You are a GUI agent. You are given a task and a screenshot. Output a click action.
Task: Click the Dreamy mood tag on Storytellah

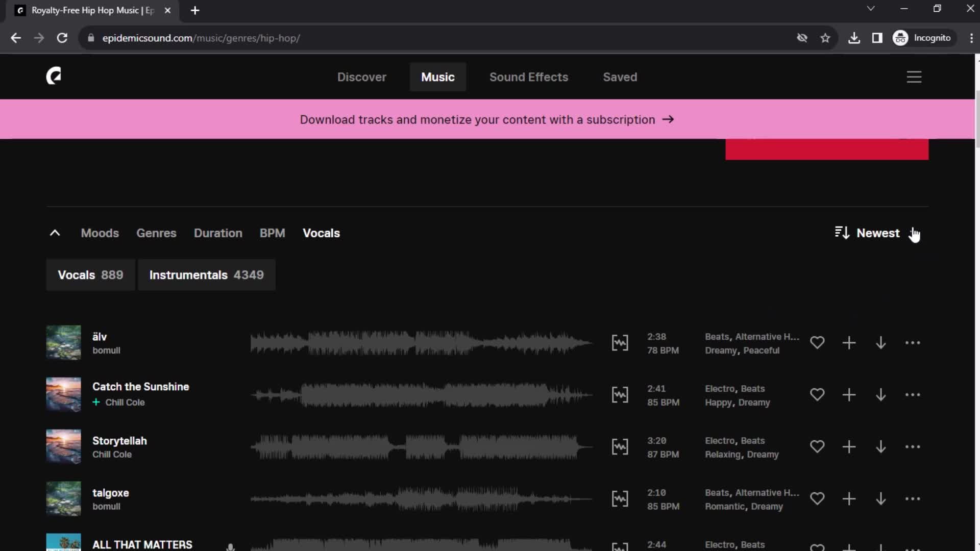(763, 455)
